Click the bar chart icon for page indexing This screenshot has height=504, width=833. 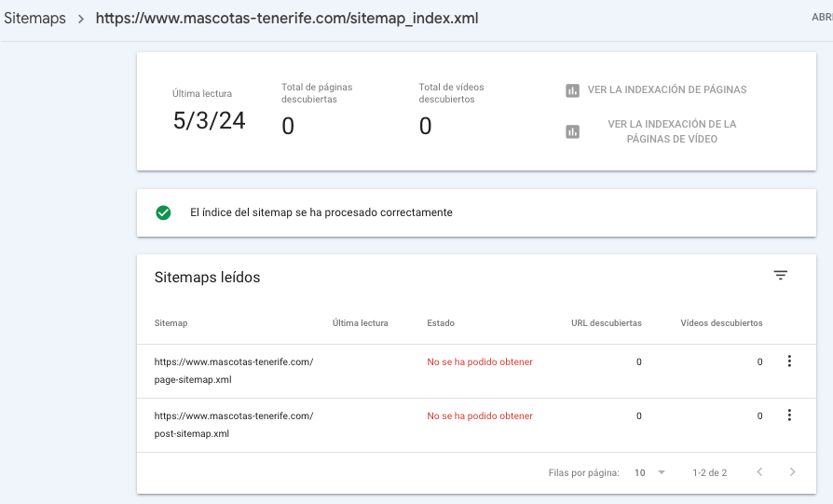(572, 90)
